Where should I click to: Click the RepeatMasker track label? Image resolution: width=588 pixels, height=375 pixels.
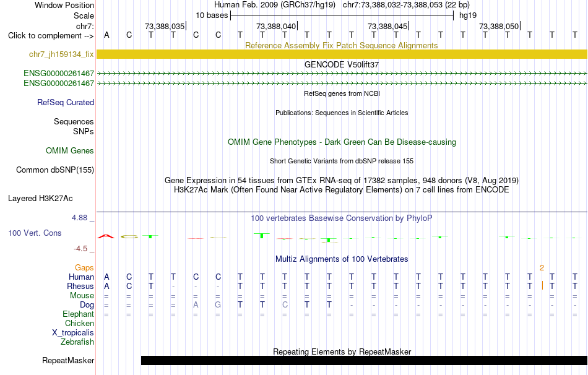pos(68,360)
